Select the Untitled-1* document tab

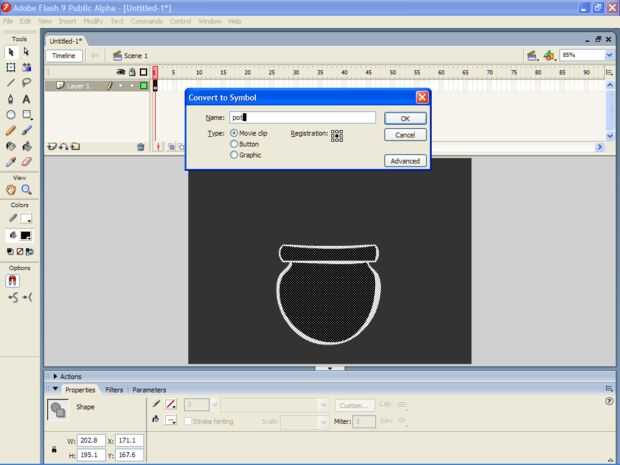[65, 41]
